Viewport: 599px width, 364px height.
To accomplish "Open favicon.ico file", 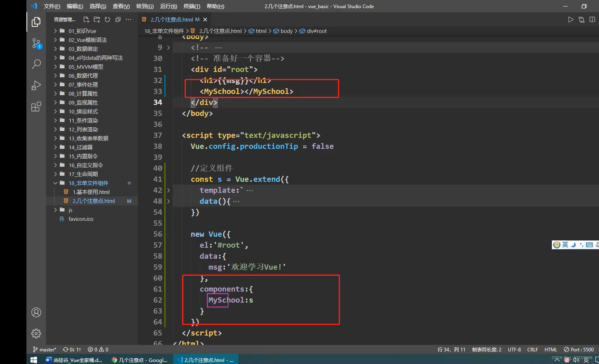I will coord(92,219).
